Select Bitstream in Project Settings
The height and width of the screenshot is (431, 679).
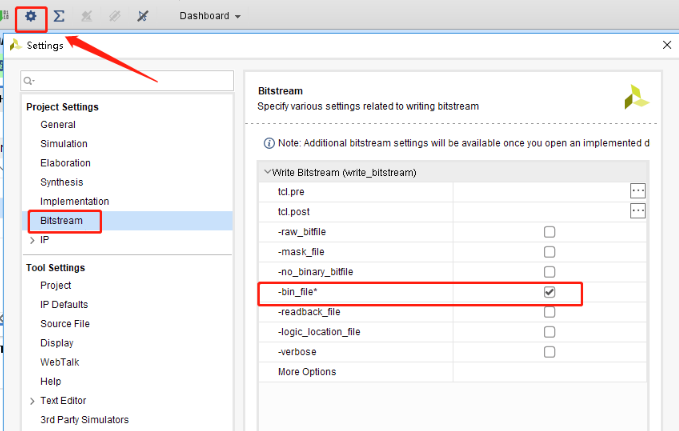coord(61,220)
